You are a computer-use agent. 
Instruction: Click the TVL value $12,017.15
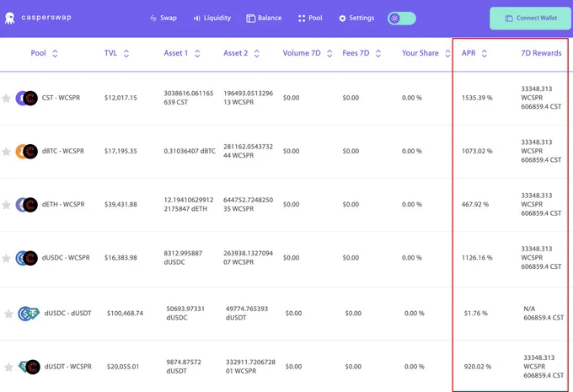120,98
